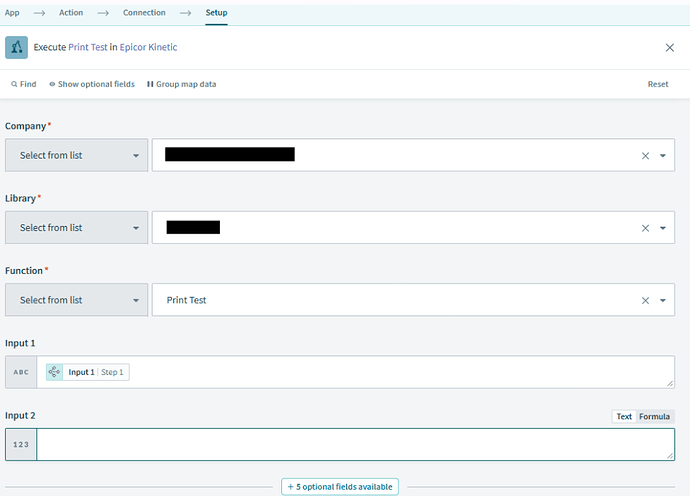
Task: Switch Input 2 to Text mode
Action: 624,416
